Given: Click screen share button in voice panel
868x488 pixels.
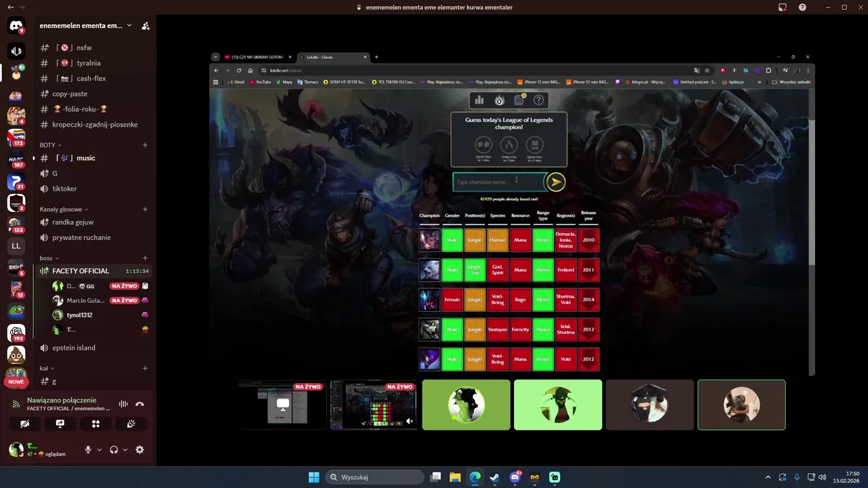Looking at the screenshot, I should pyautogui.click(x=60, y=424).
